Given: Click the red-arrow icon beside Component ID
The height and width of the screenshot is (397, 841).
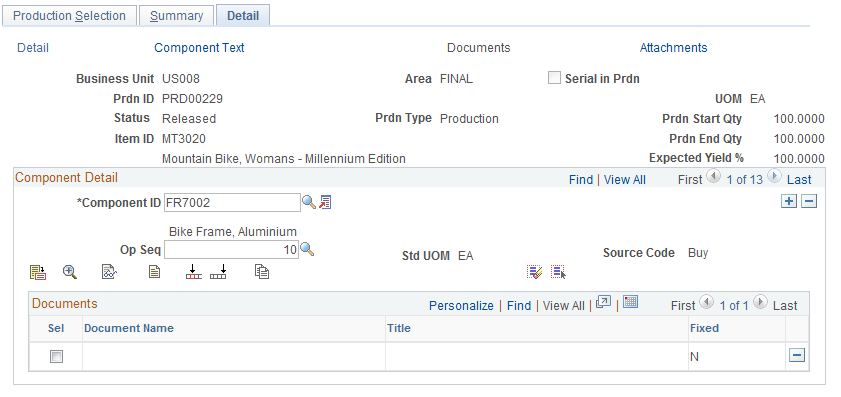Looking at the screenshot, I should point(325,202).
